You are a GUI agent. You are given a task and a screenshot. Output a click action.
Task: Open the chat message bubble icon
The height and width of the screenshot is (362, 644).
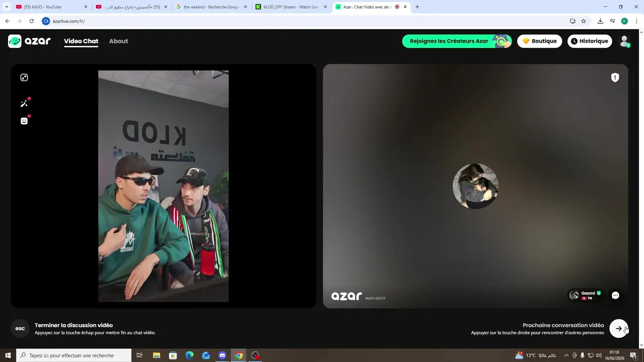[615, 296]
